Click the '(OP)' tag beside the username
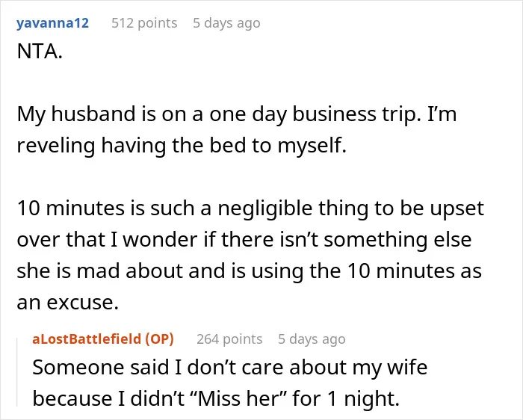The image size is (523, 420). point(159,339)
